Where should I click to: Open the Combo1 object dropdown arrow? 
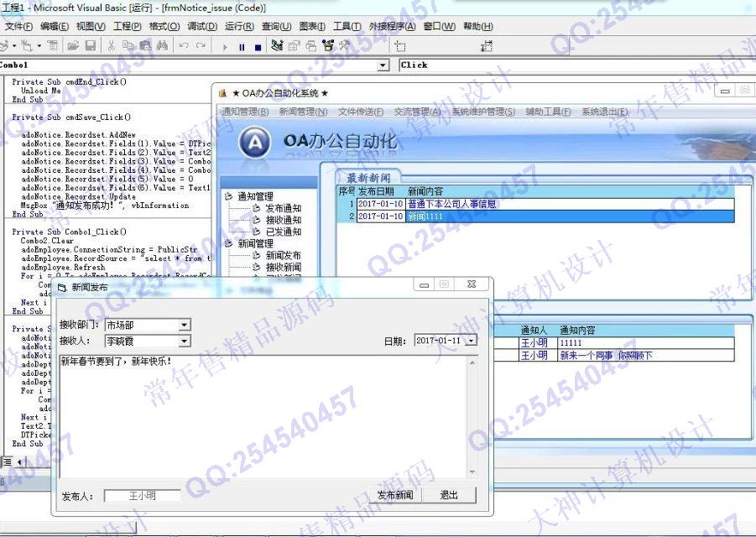(x=383, y=65)
